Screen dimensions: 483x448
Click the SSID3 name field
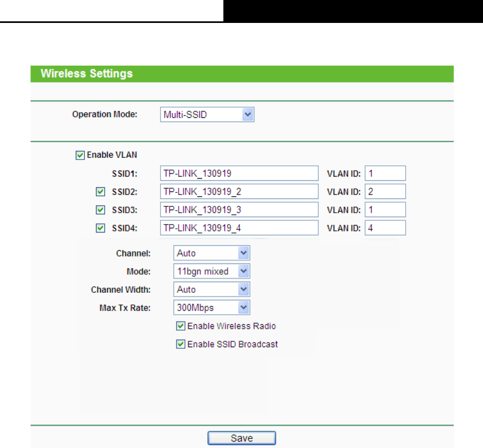(x=239, y=210)
